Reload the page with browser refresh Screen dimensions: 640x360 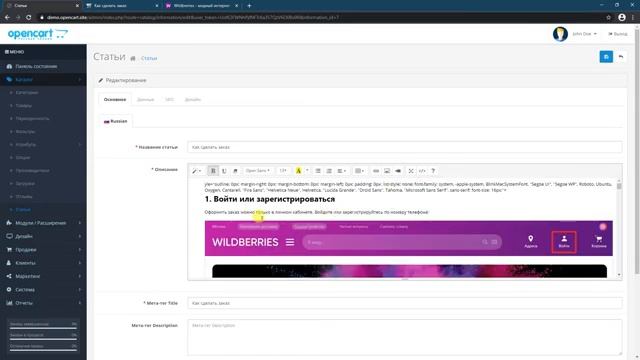coord(28,18)
